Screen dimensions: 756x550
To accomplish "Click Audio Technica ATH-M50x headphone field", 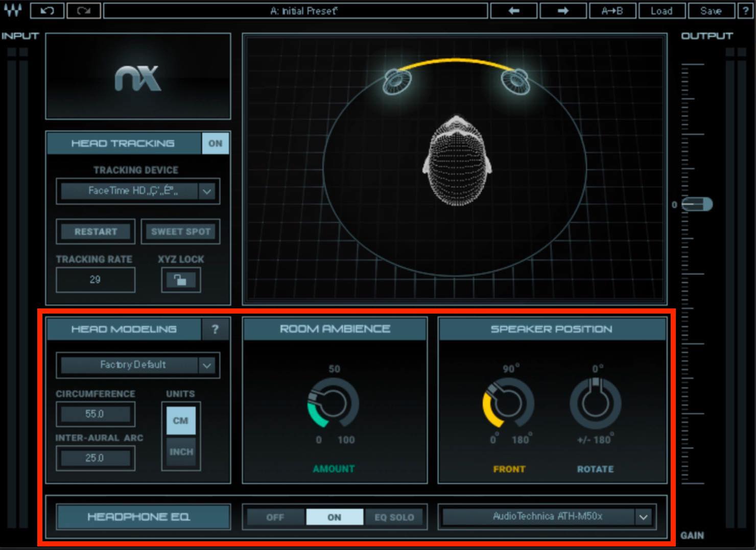I will coord(538,517).
